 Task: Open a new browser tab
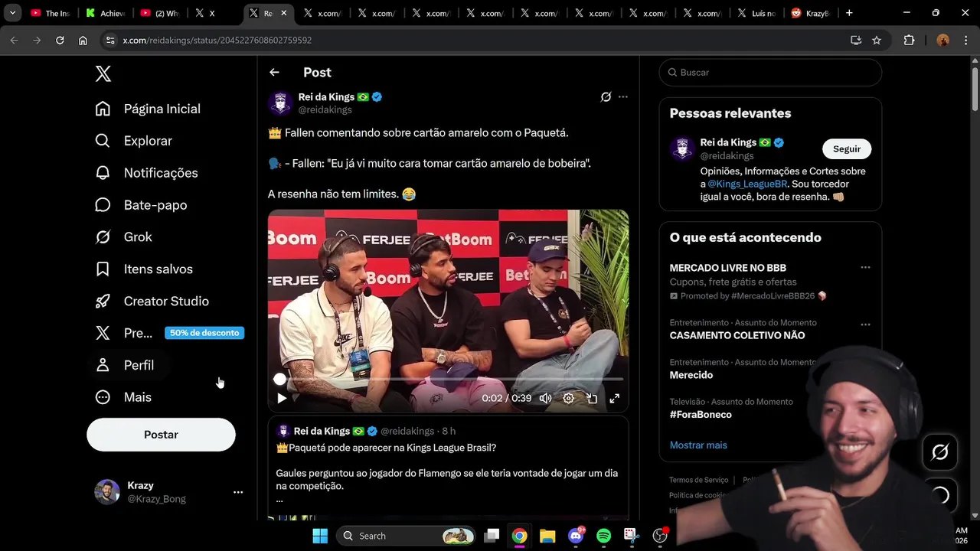point(849,13)
